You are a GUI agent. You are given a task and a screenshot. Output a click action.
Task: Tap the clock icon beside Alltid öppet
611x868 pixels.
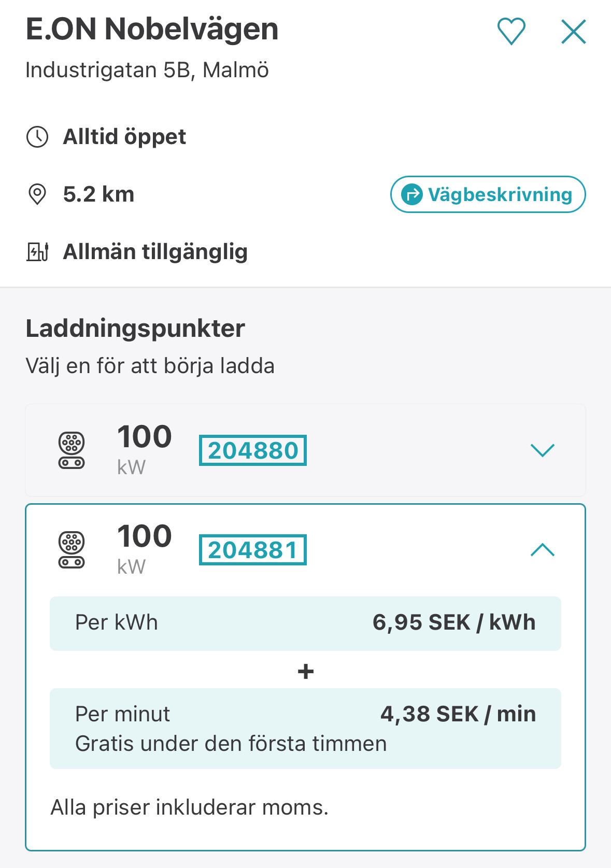[x=37, y=137]
